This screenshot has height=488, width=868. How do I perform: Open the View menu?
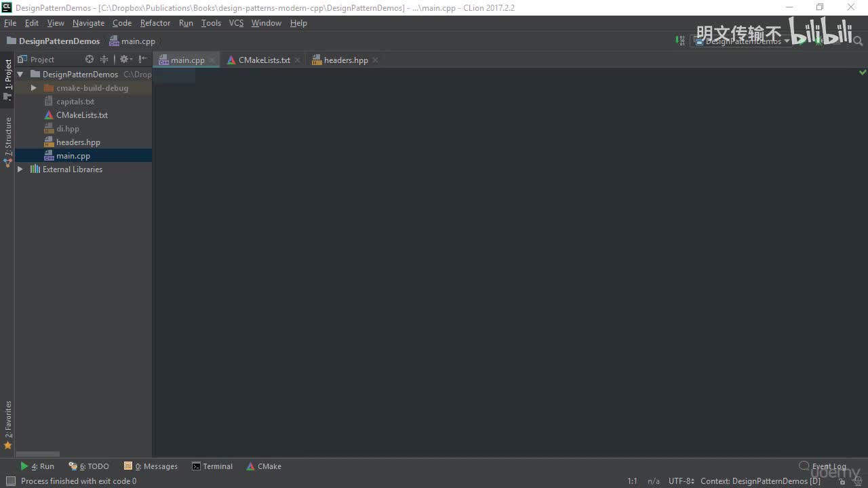point(56,23)
